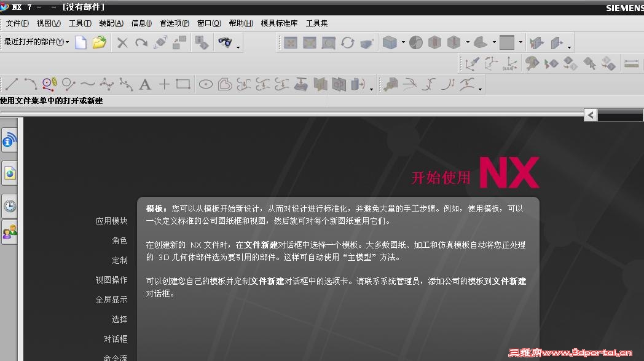Click the gray background color square
The image size is (644, 361).
[x=507, y=42]
